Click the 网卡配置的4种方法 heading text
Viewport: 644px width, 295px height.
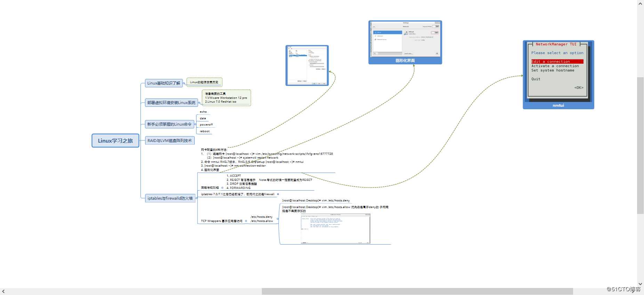(214, 150)
